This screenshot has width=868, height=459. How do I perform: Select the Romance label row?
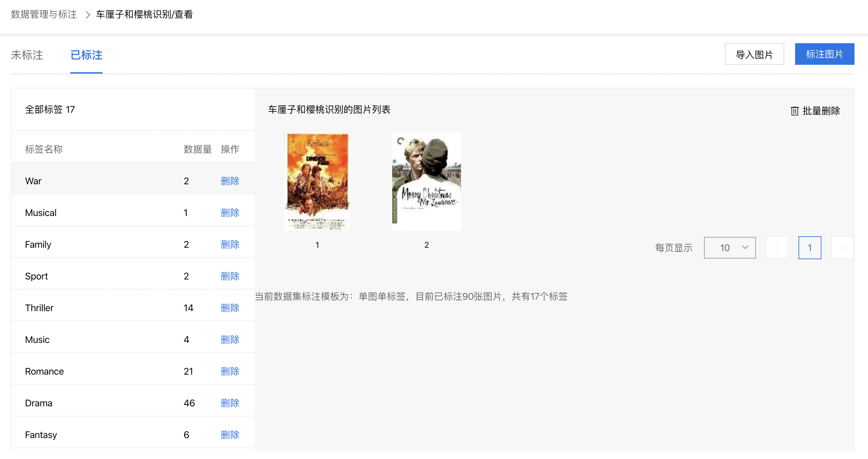[x=133, y=369]
